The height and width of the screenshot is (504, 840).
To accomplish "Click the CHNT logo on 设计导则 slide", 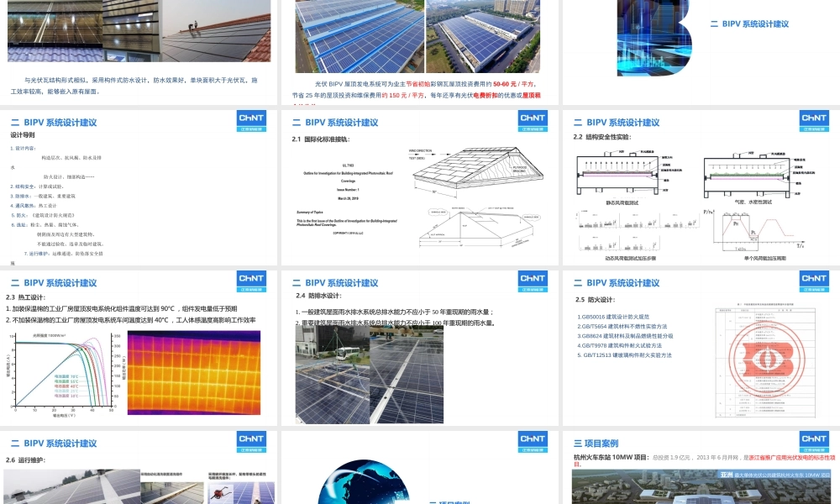I will 251,120.
